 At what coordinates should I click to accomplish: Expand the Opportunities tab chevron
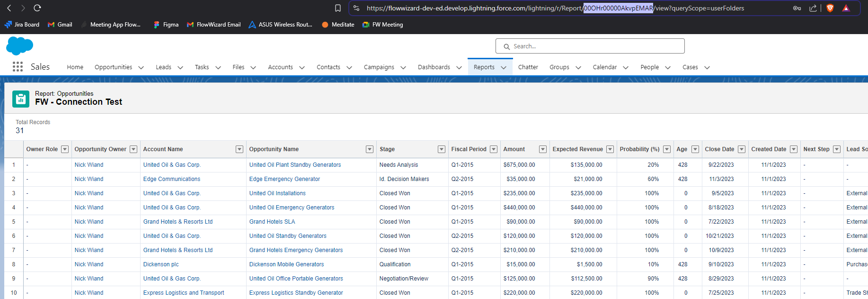[x=141, y=68]
